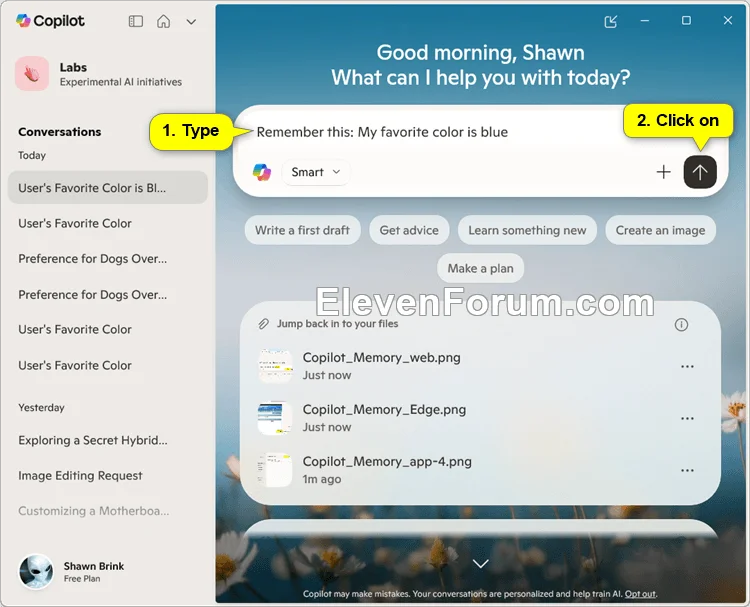Click the 'Conversations' heading
This screenshot has width=750, height=607.
[x=60, y=132]
